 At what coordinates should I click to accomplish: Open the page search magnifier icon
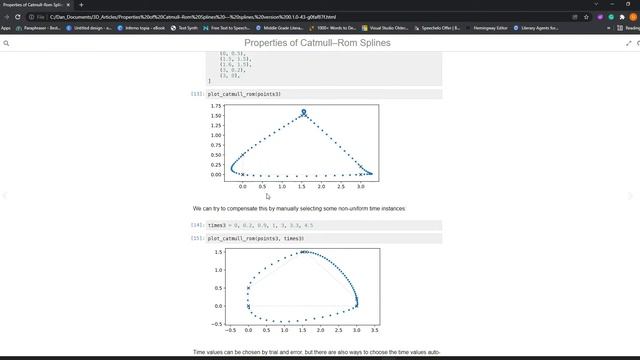click(x=6, y=43)
